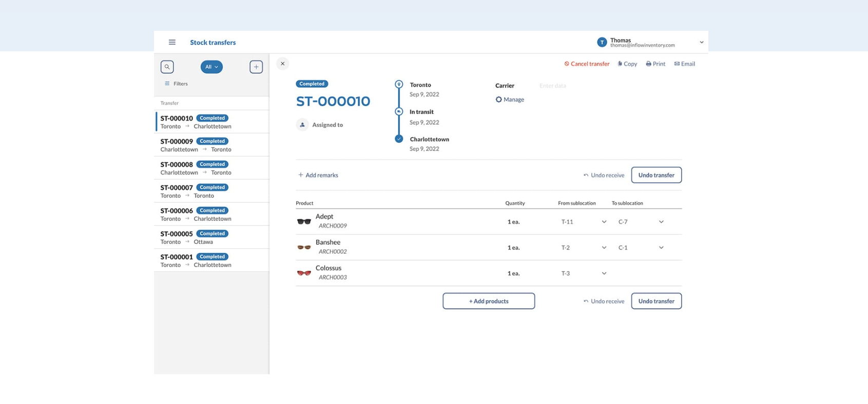Click Assigned to label

[327, 125]
